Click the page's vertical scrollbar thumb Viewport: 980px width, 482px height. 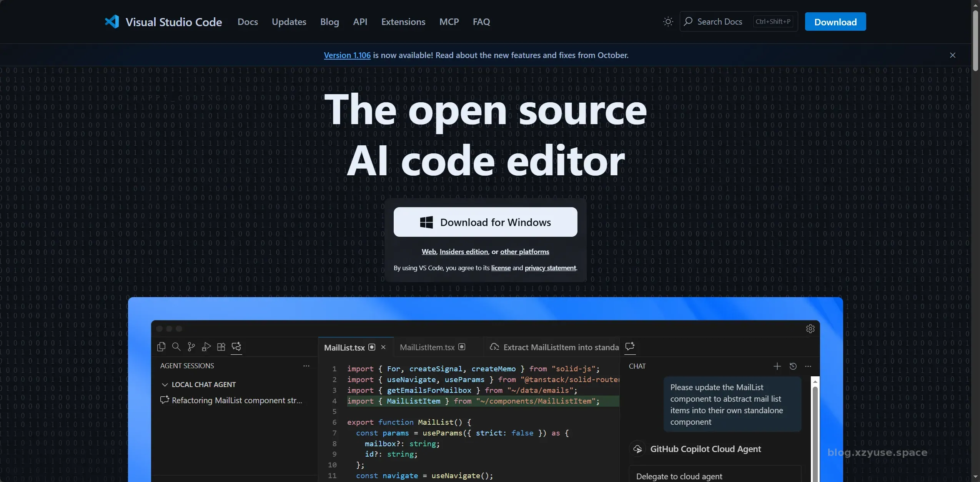(x=975, y=40)
